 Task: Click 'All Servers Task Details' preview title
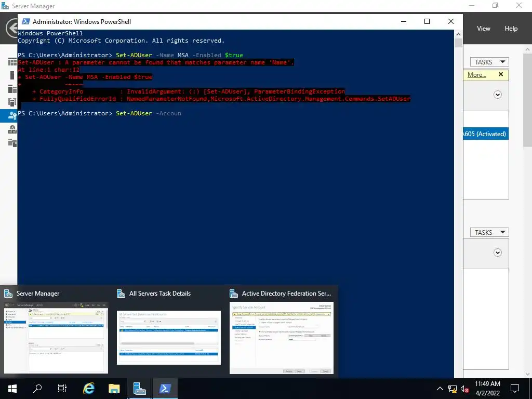click(160, 294)
